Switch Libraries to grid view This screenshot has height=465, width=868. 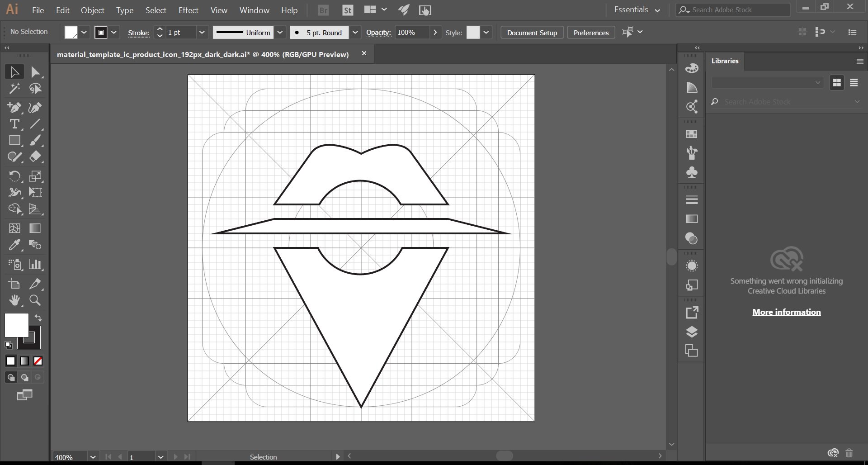837,83
